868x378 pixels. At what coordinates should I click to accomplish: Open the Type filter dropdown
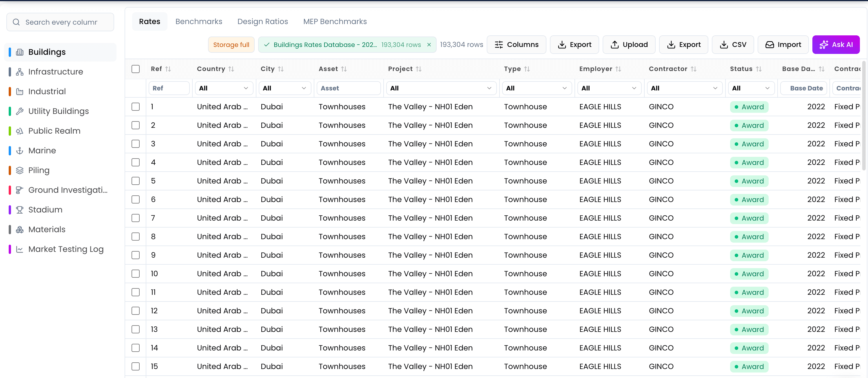coord(537,88)
